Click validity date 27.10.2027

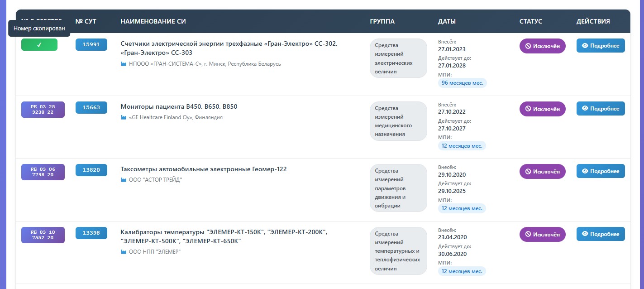[452, 128]
